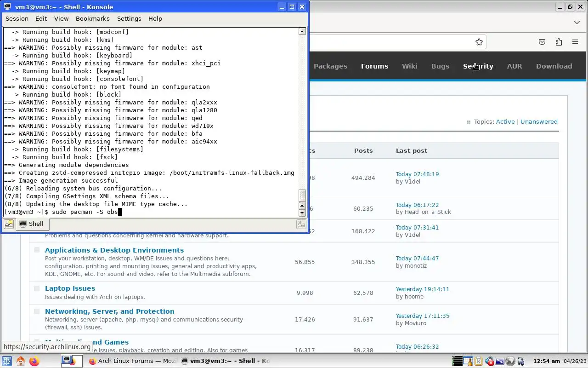
Task: Open the Bugs link in Arch navigation bar
Action: 440,66
